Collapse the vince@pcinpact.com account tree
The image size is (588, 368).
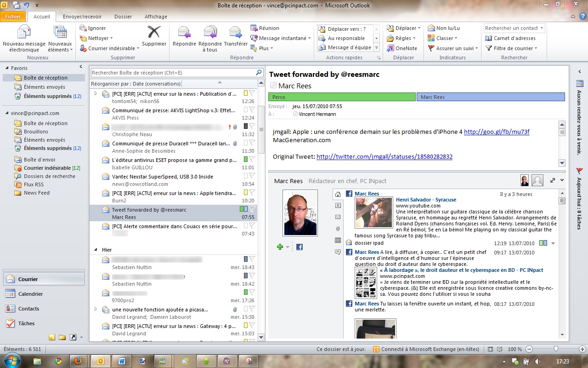7,113
